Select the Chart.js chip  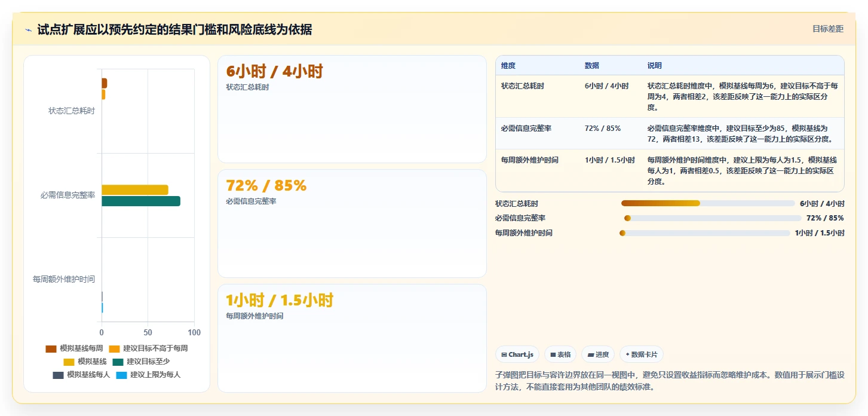click(x=517, y=354)
